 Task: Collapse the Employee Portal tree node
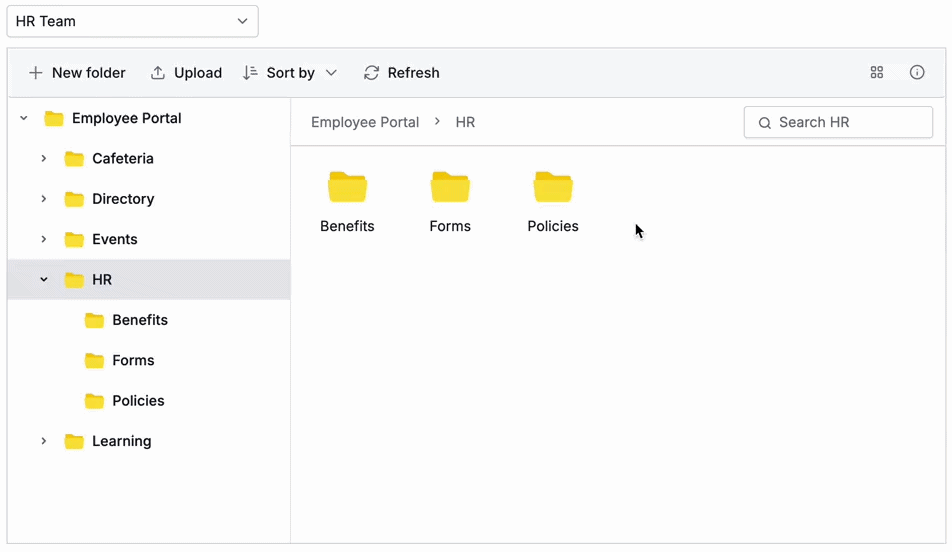coord(24,118)
